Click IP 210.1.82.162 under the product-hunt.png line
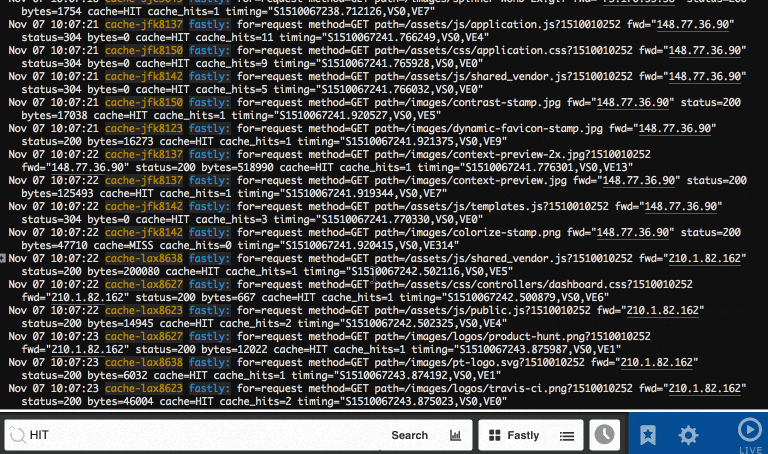This screenshot has height=454, width=768. [87, 349]
